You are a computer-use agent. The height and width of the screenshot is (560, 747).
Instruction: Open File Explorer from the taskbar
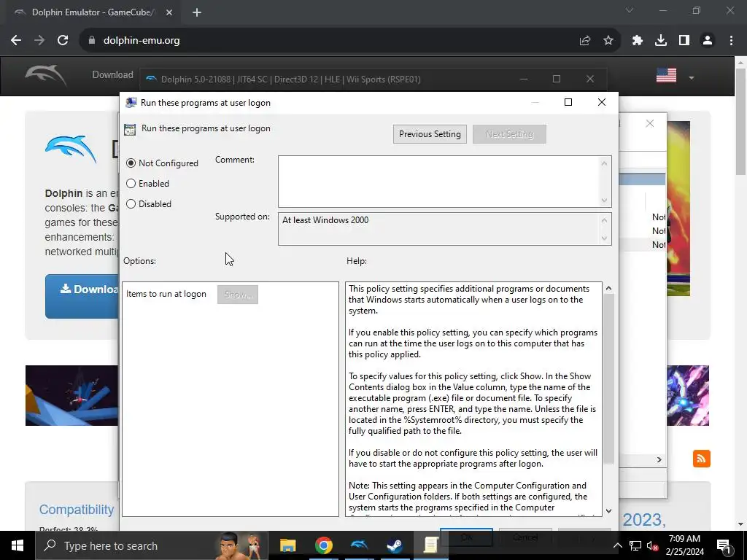[287, 545]
